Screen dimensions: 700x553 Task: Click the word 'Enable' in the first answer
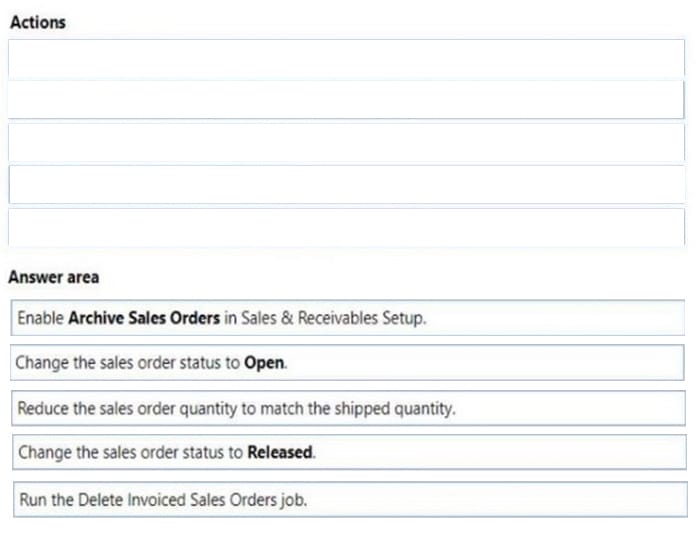coord(41,318)
